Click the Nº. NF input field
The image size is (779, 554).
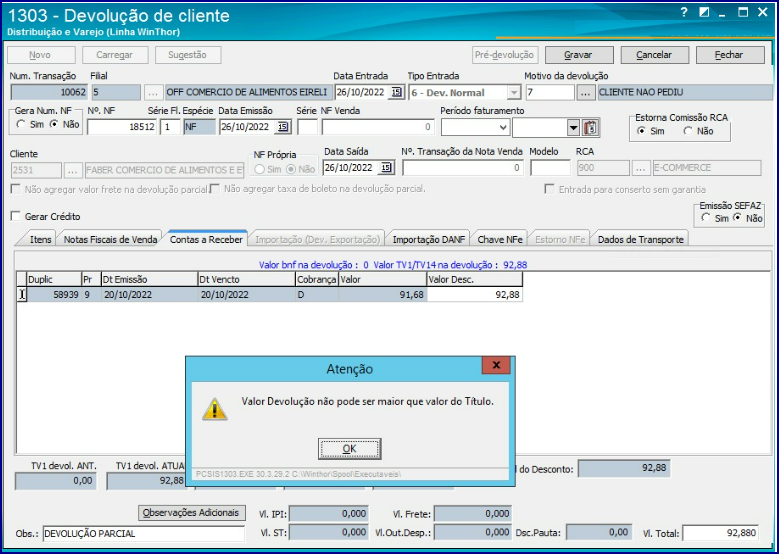[122, 127]
